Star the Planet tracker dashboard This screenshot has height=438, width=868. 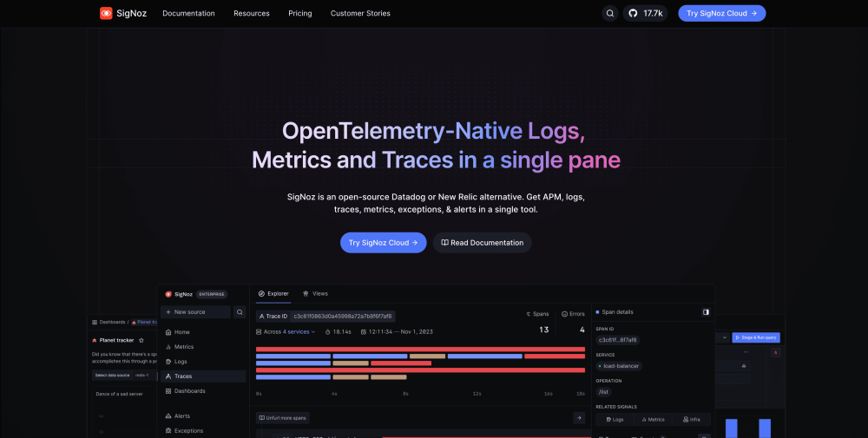[x=141, y=340]
